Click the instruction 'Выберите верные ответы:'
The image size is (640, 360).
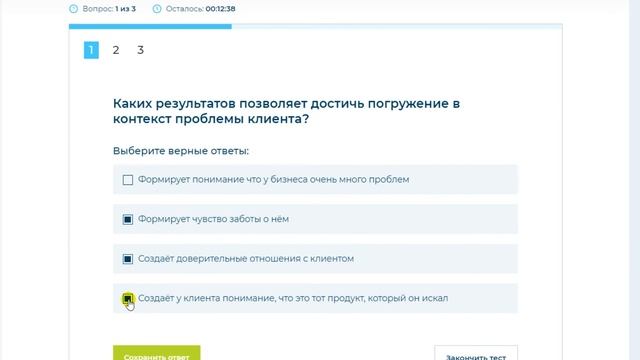181,151
